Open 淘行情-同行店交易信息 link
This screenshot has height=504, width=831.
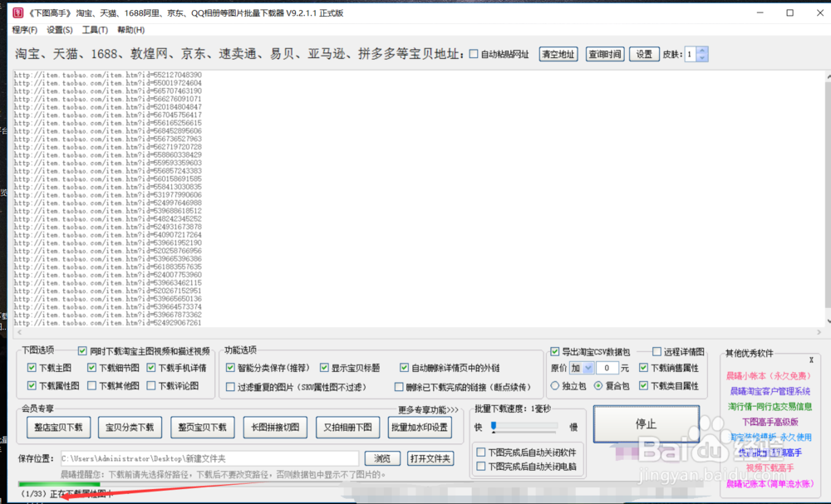(770, 407)
